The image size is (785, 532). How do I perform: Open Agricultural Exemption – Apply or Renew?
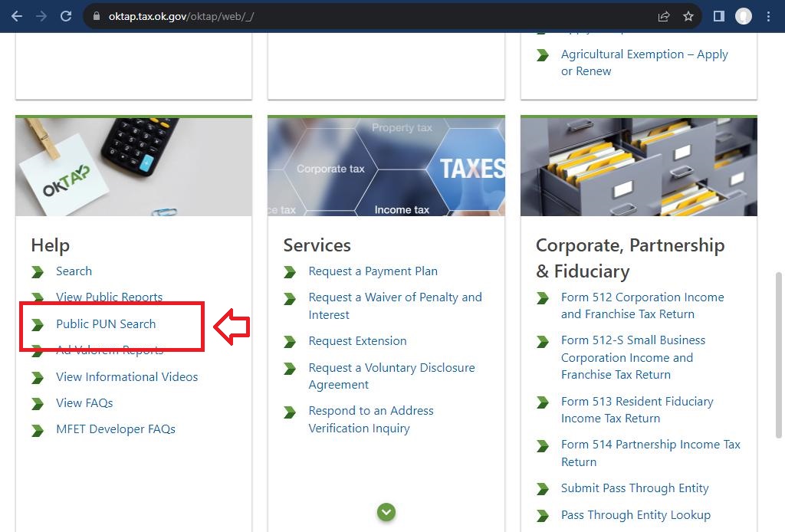(x=644, y=63)
